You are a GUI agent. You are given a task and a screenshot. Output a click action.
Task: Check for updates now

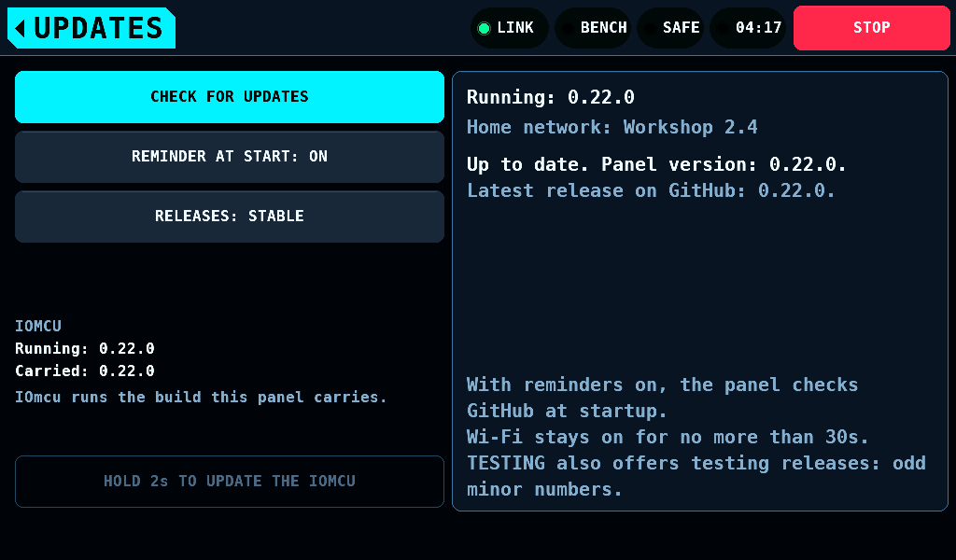coord(230,97)
